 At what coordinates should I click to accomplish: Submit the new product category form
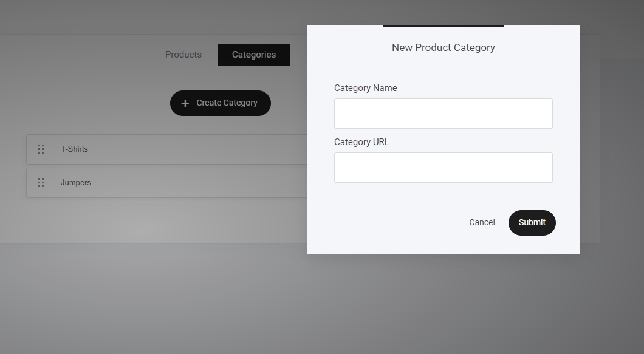(x=532, y=222)
